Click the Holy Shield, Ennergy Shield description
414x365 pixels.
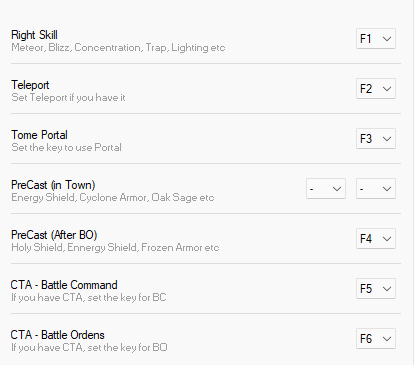point(115,248)
